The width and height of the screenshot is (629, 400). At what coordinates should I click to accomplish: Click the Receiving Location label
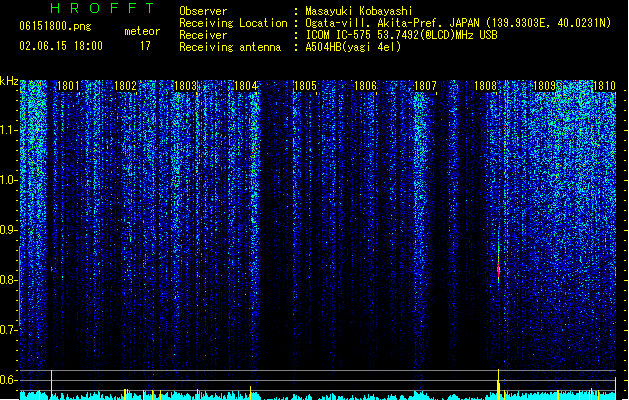point(233,23)
